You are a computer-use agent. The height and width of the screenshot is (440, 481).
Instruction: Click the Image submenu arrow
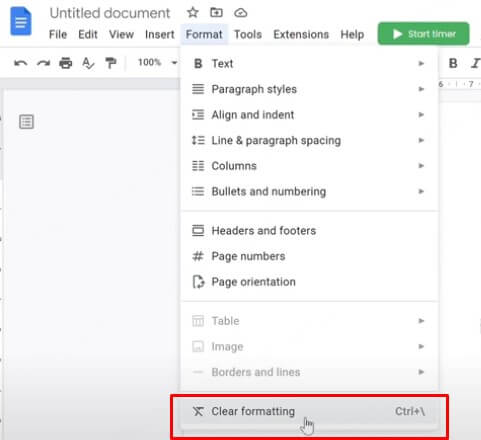(x=421, y=346)
